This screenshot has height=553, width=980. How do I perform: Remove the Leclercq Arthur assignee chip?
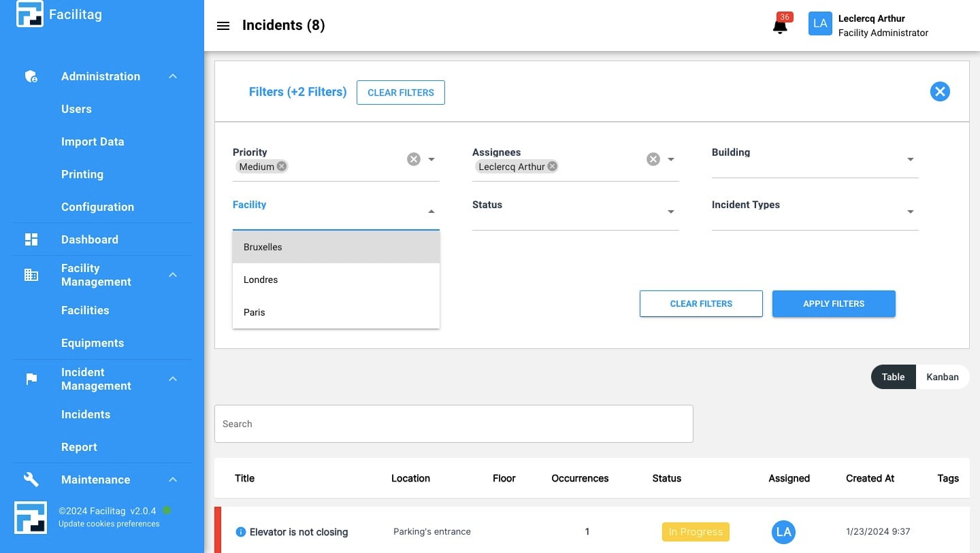coord(552,166)
